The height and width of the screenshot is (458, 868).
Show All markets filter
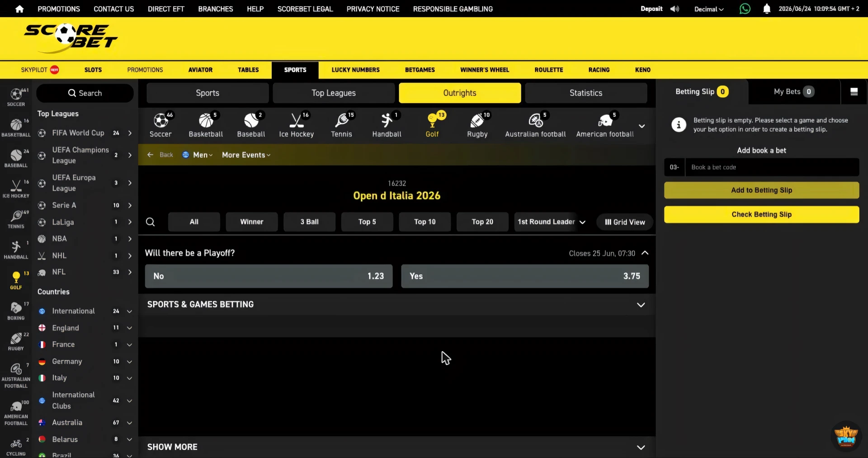(x=194, y=222)
